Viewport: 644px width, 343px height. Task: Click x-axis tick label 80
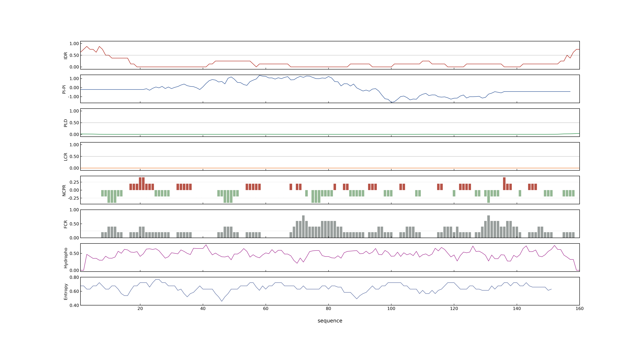[x=328, y=309]
